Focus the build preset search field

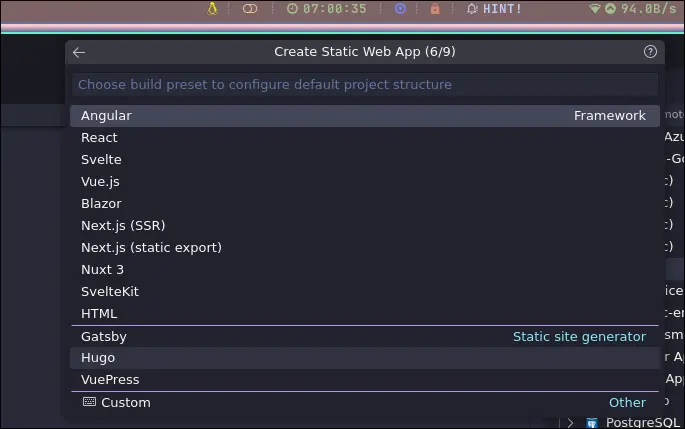(365, 85)
